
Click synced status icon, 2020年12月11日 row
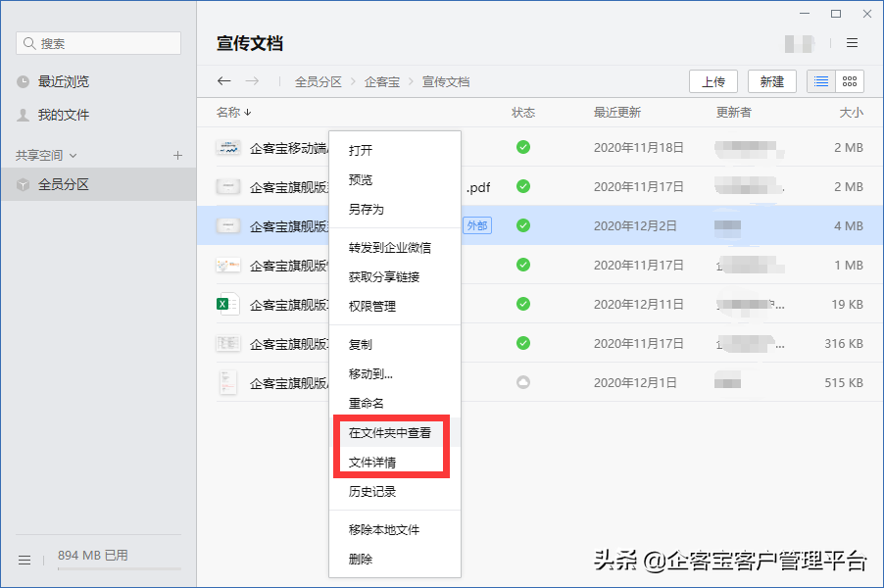coord(523,304)
